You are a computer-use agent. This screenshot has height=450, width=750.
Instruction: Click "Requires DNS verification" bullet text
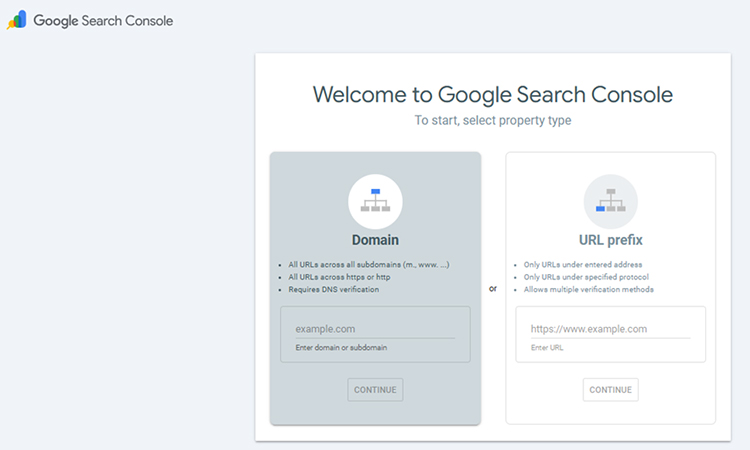pos(333,289)
